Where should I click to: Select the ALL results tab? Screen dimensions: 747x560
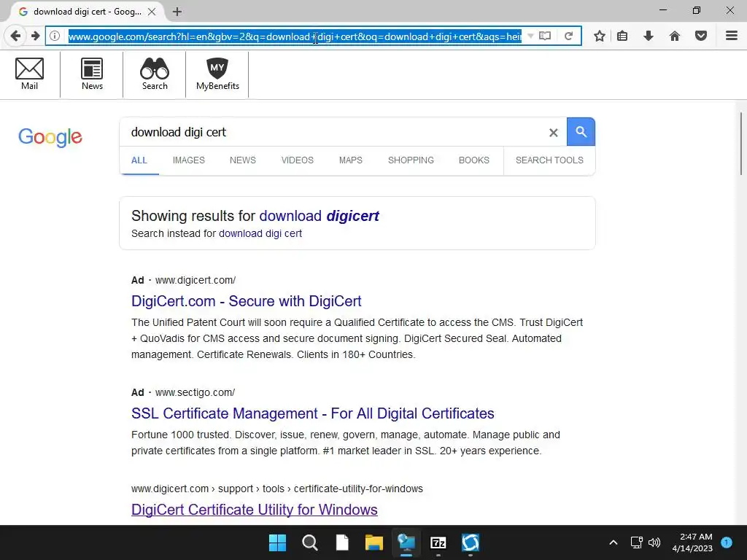tap(139, 160)
